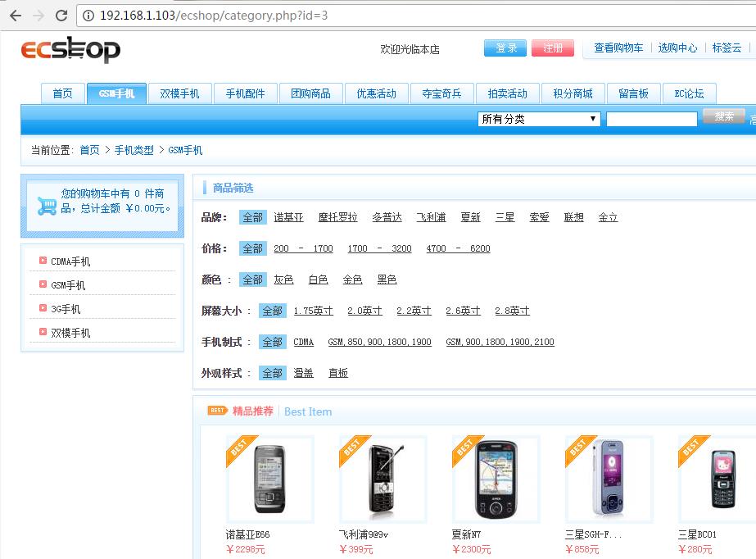Expand the 所有分类 category dropdown
The width and height of the screenshot is (756, 559).
coord(539,119)
